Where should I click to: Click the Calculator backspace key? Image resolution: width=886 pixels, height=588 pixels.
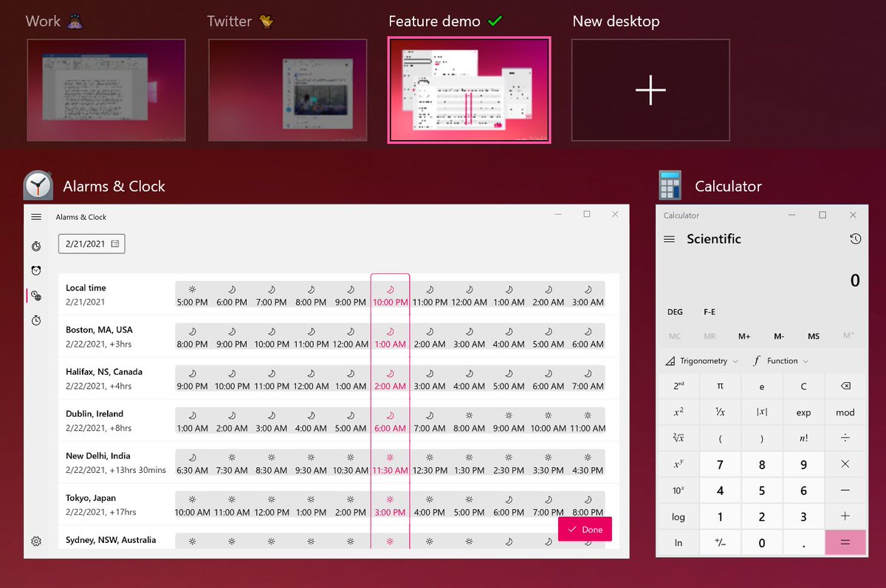[x=845, y=387]
